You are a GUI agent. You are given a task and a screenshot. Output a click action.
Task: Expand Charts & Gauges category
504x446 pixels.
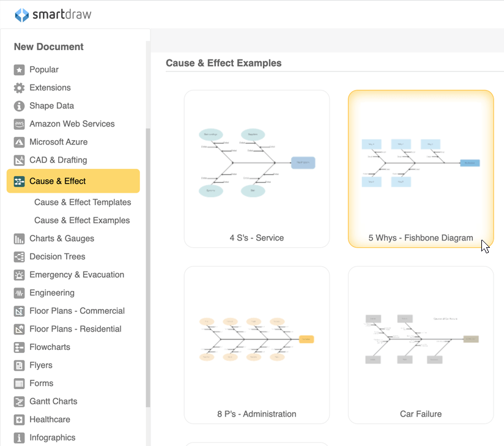click(x=62, y=239)
